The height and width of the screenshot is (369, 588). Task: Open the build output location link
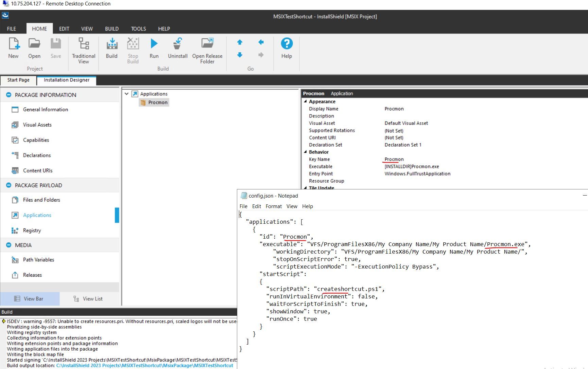(x=144, y=366)
